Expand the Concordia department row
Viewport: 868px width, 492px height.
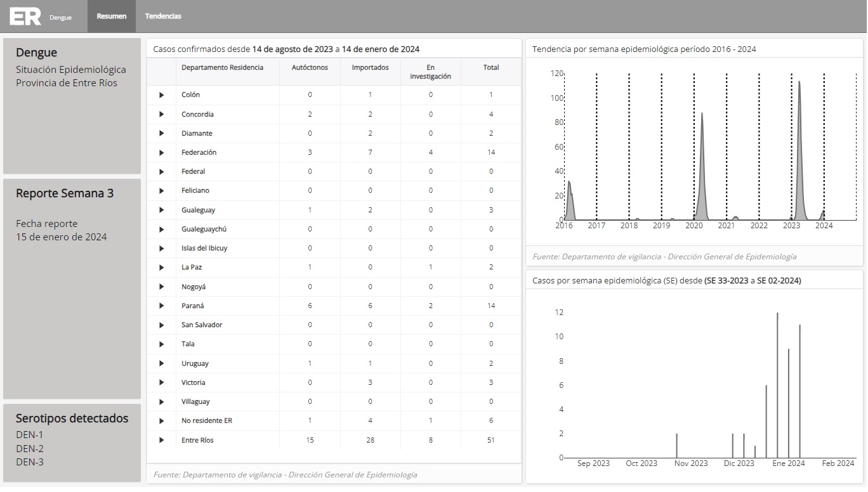click(x=161, y=114)
